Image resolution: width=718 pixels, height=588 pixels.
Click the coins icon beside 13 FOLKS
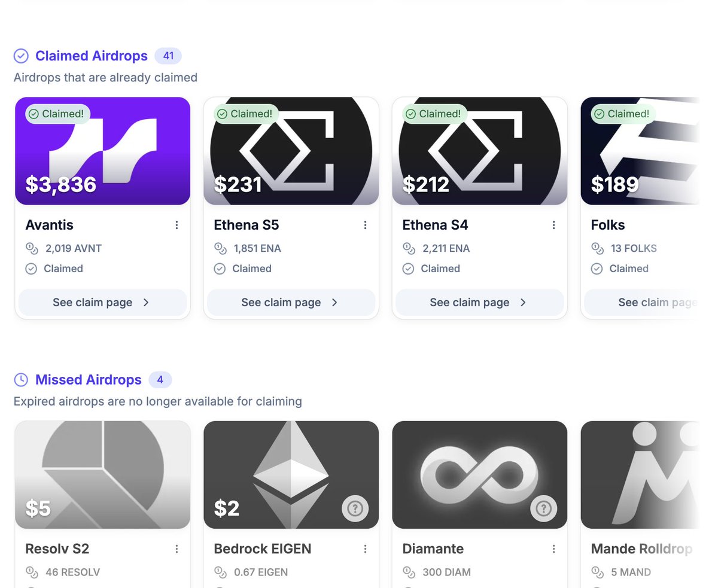coord(597,248)
